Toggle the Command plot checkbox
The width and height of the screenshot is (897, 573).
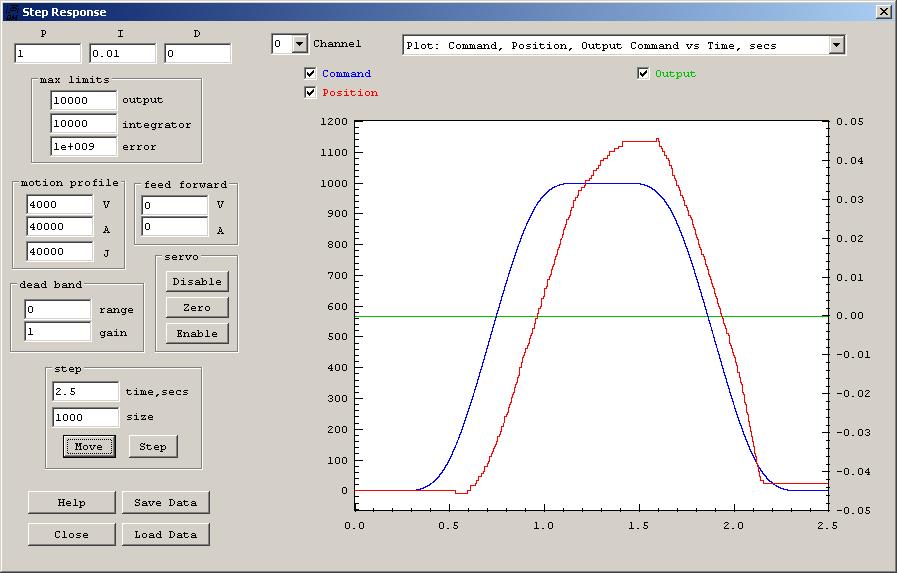point(311,74)
